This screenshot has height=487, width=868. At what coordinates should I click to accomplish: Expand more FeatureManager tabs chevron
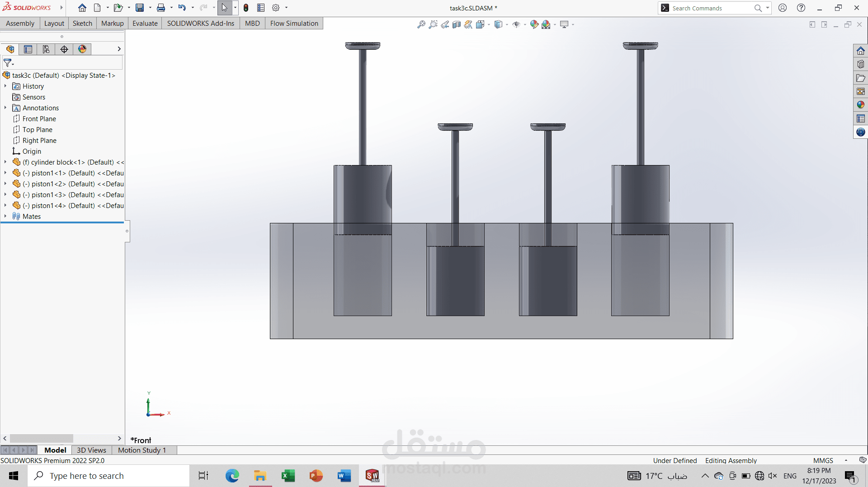[x=119, y=49]
